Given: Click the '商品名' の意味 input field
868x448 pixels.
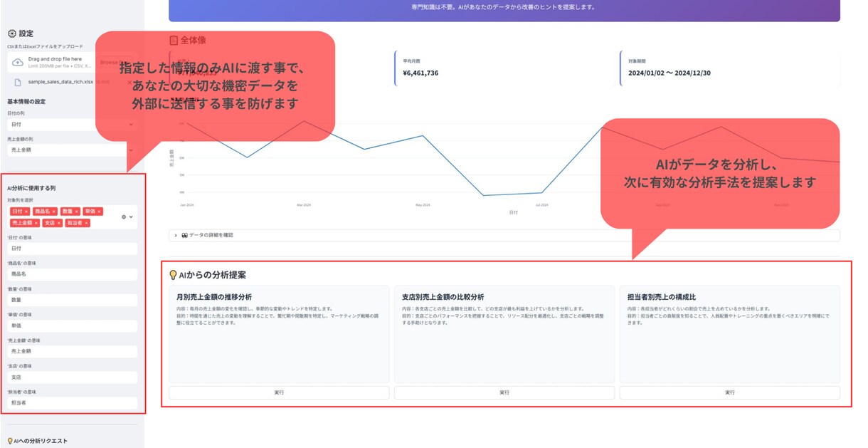Looking at the screenshot, I should tap(72, 274).
